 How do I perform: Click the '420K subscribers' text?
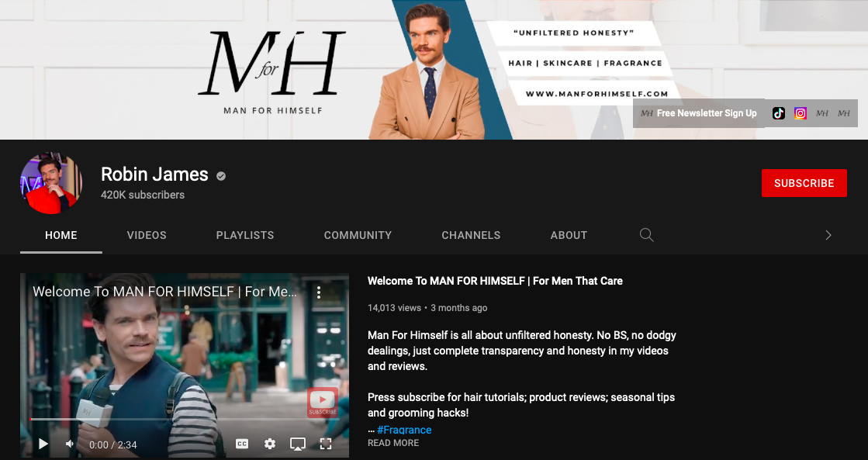[x=143, y=195]
